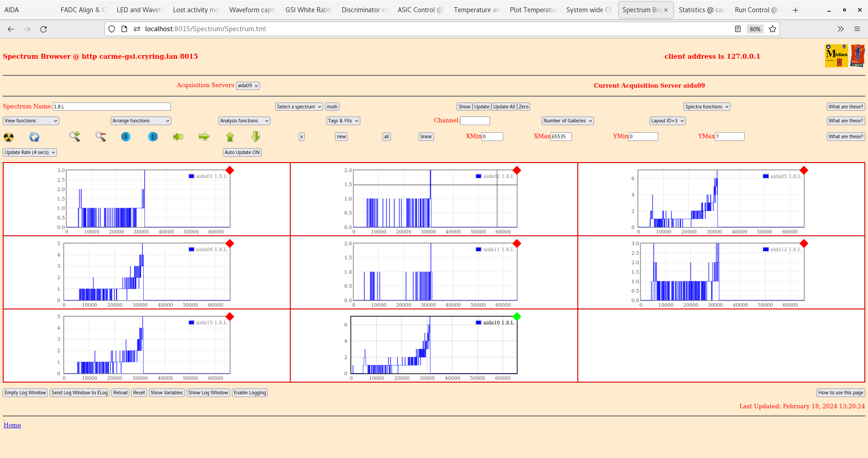The width and height of the screenshot is (868, 458).
Task: Toggle the linear scale button
Action: [426, 137]
